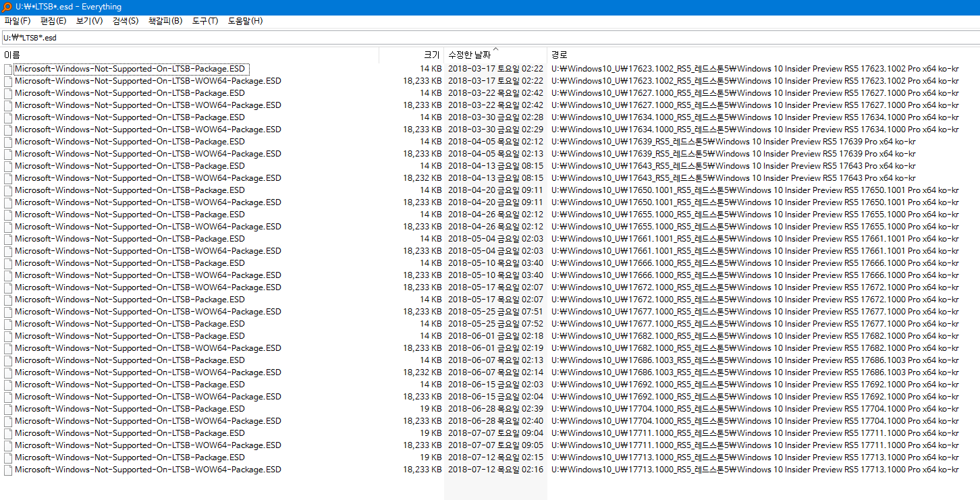This screenshot has height=500, width=980.
Task: Focus the search box containing U:\*LTSB*.esd
Action: coord(490,38)
